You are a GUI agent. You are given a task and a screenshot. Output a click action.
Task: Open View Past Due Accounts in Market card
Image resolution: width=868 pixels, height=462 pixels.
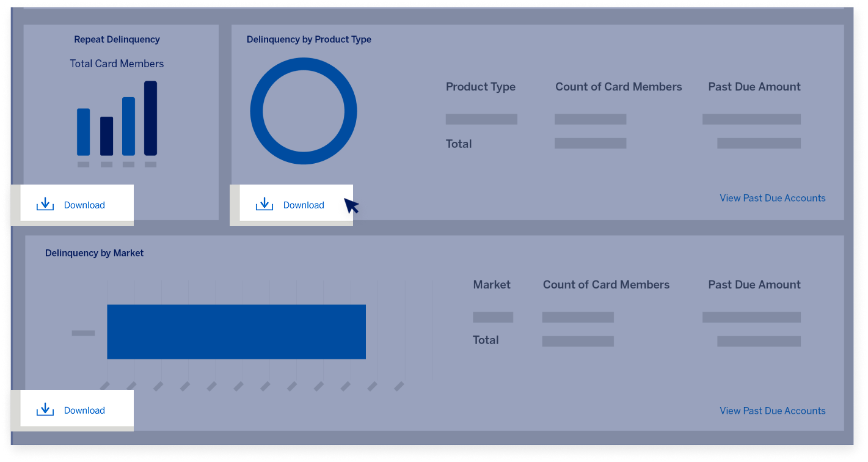(772, 411)
